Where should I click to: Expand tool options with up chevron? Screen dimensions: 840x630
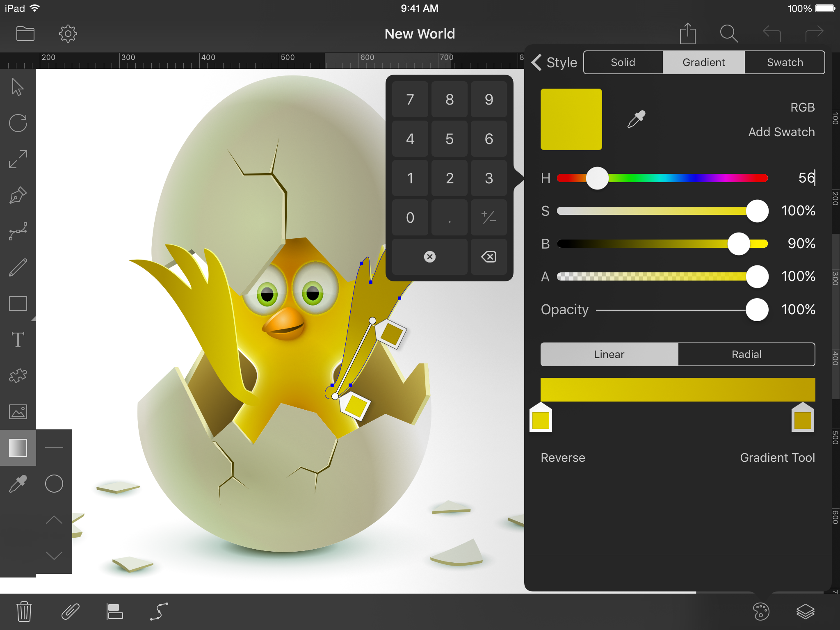click(54, 520)
